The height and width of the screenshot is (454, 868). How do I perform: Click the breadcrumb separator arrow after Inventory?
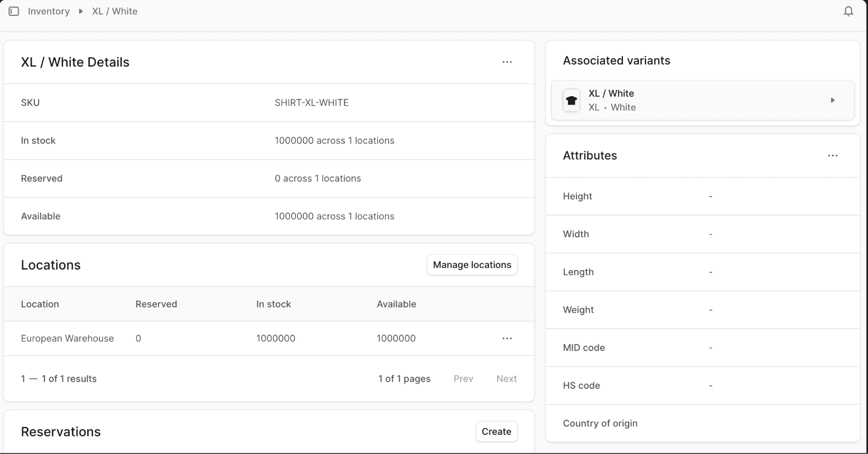(x=81, y=11)
